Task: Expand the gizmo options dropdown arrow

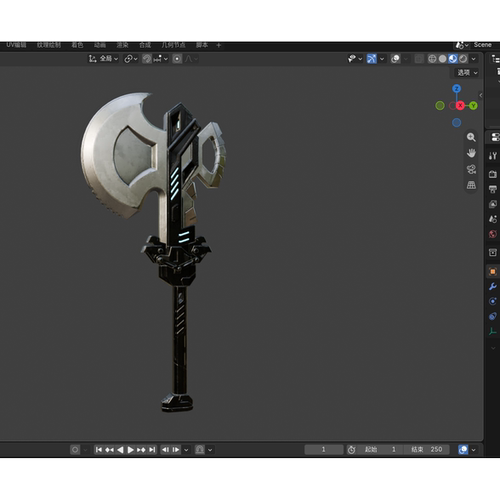Action: click(382, 59)
